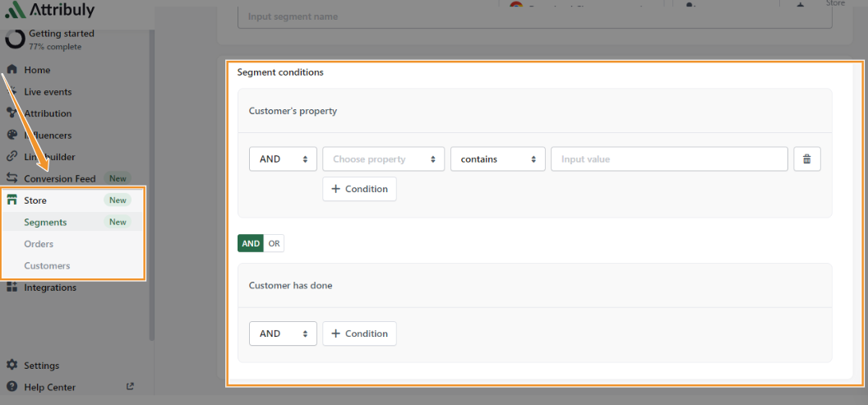Click the Integrations grid icon
The image size is (868, 405).
[x=12, y=288]
